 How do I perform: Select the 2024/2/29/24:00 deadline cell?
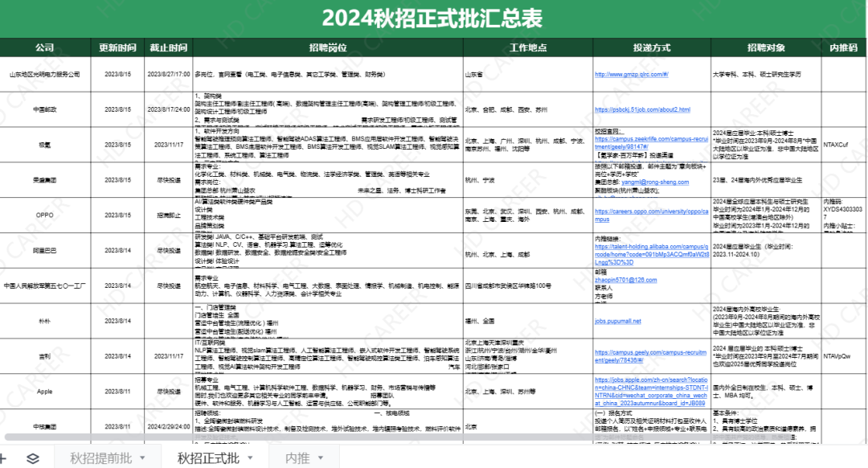168,426
